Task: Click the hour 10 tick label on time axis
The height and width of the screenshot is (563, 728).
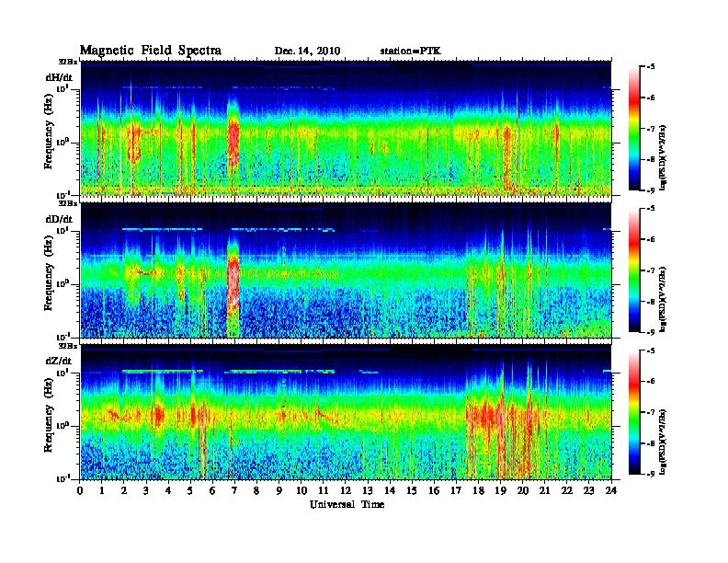Action: click(301, 491)
